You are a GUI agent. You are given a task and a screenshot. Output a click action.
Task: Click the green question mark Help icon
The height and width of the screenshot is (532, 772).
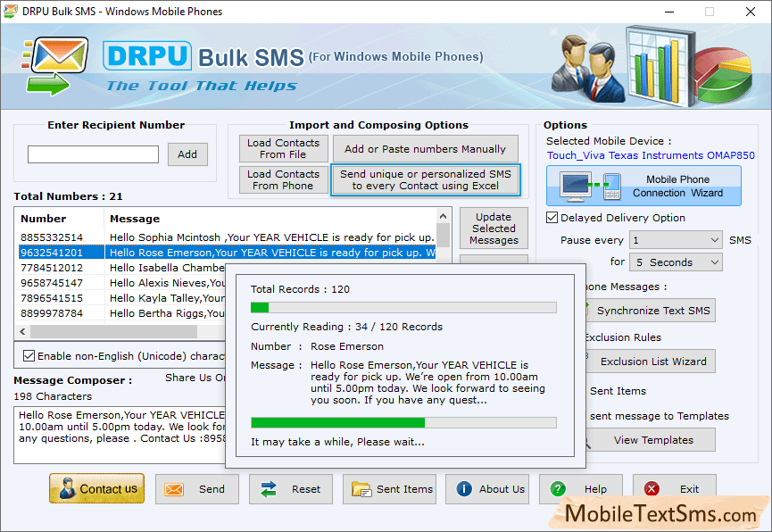tap(558, 489)
